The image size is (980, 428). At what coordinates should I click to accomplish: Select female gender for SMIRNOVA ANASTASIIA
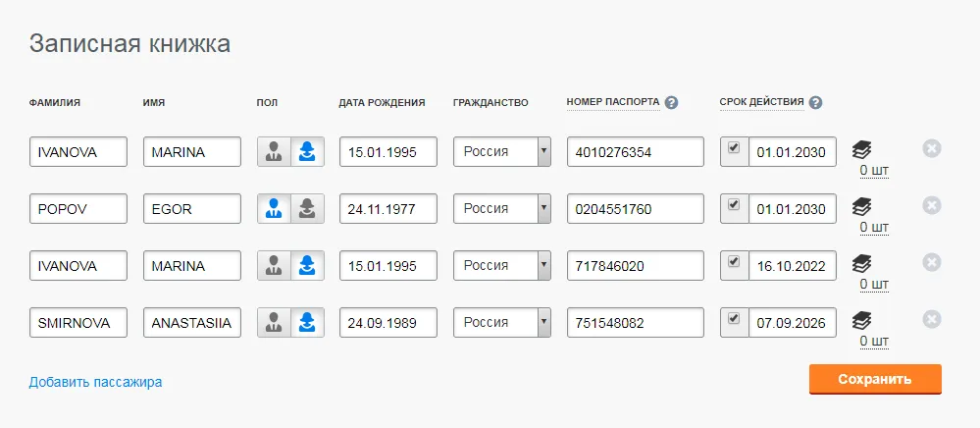tap(307, 322)
